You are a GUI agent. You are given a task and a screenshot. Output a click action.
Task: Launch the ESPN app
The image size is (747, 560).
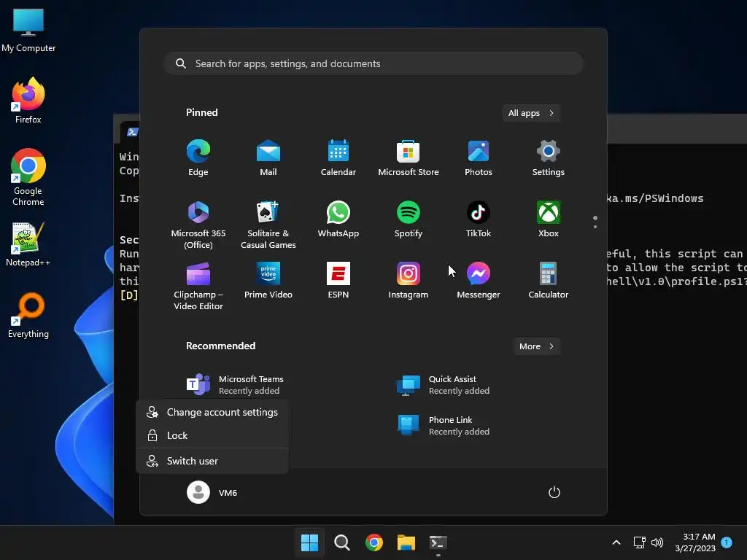(x=338, y=281)
